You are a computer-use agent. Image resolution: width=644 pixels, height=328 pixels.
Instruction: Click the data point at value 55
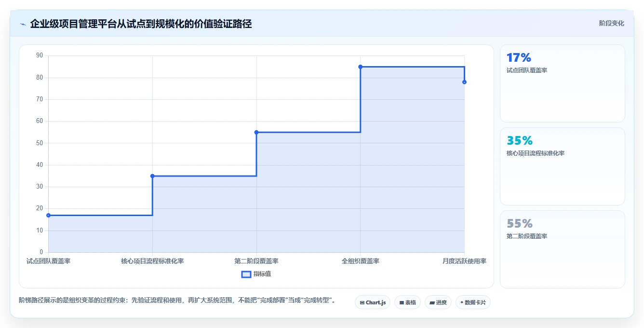click(x=256, y=132)
